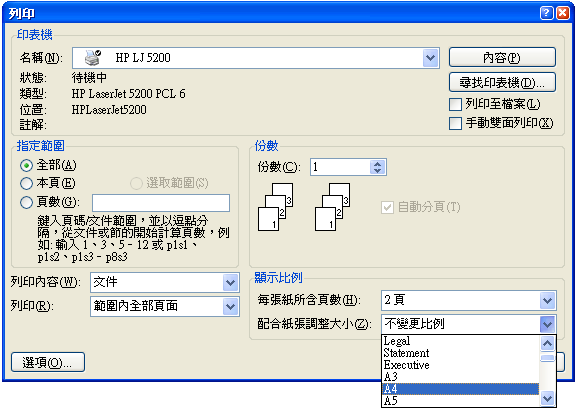This screenshot has width=576, height=410.
Task: Enable the 手動雙面列印(X) checkbox
Action: [456, 123]
